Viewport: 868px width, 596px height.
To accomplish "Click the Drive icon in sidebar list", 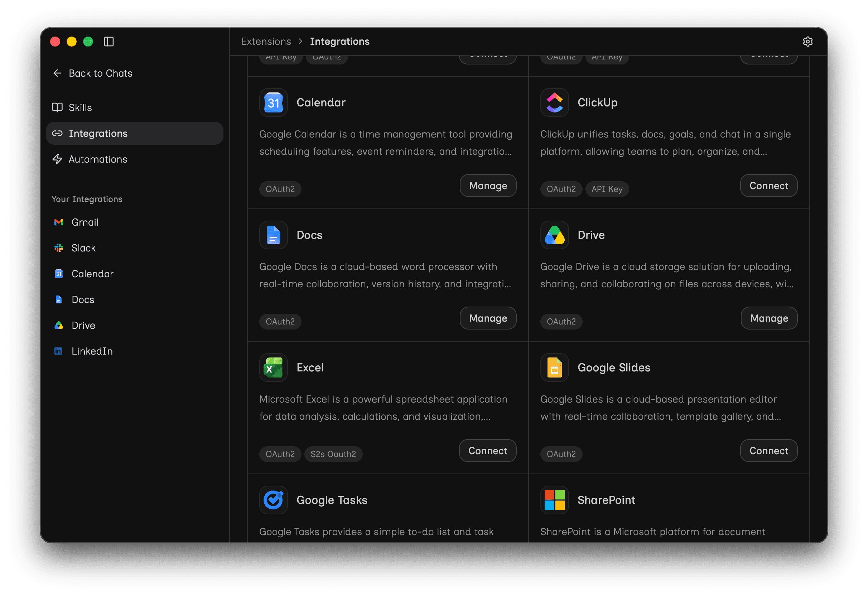I will [59, 326].
